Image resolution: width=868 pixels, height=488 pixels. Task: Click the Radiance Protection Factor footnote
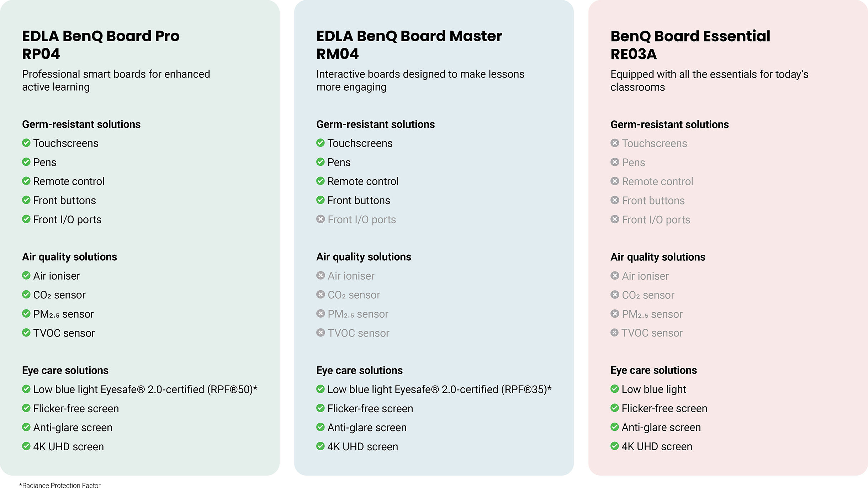pos(60,485)
